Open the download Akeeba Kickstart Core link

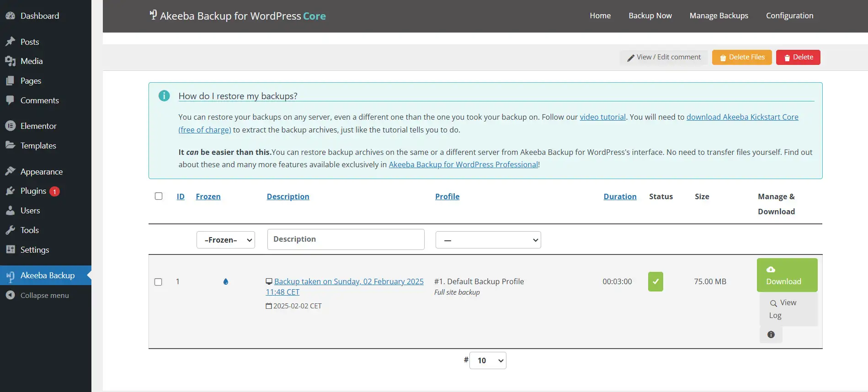(742, 117)
